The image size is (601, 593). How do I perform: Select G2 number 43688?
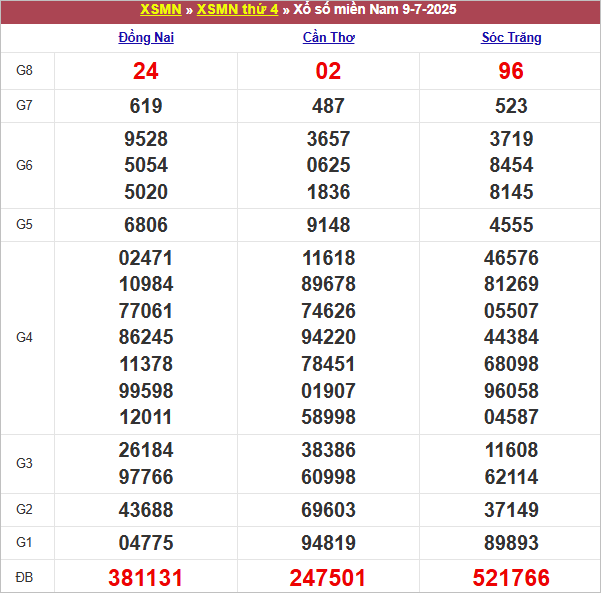[146, 510]
